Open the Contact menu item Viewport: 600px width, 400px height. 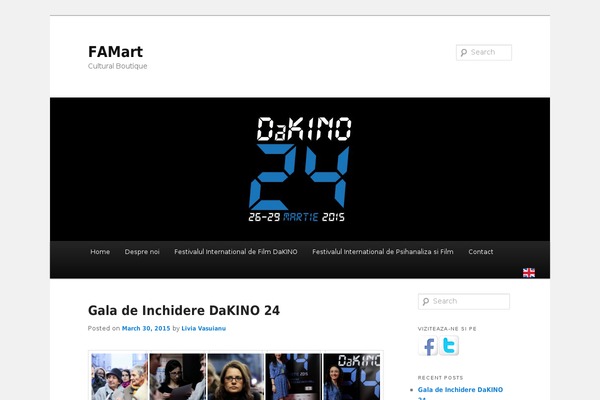(481, 252)
